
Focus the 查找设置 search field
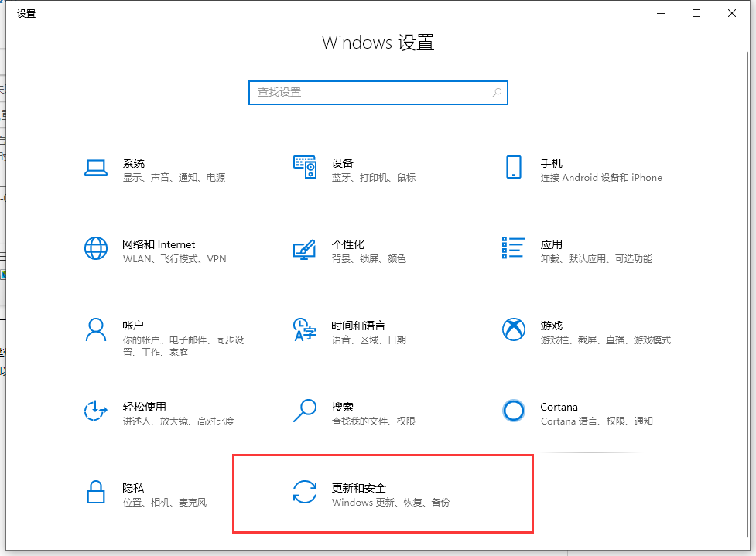[378, 93]
